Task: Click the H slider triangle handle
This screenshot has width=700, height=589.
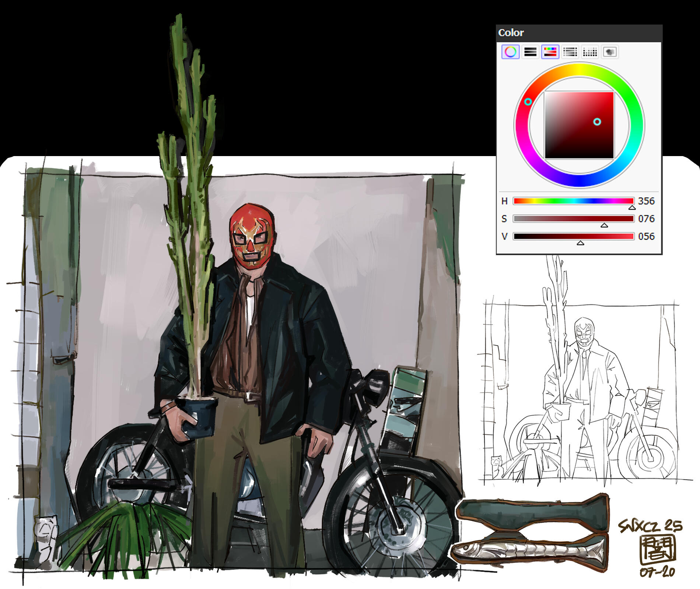Action: pos(632,208)
